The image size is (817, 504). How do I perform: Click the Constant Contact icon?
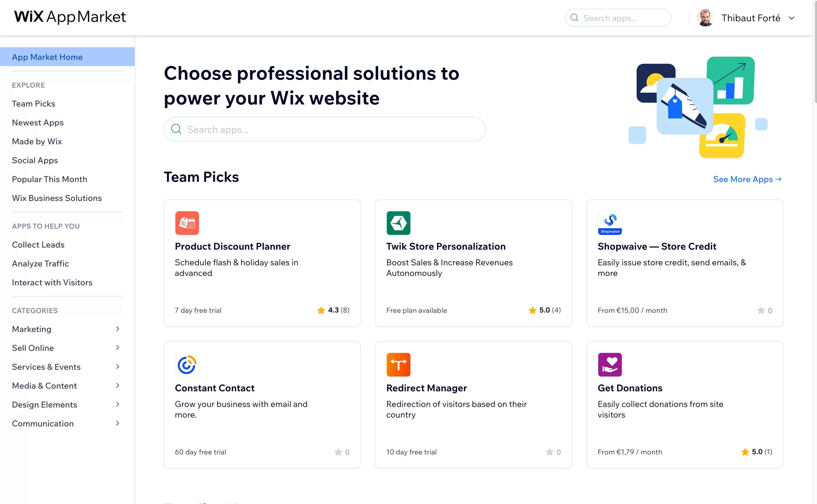point(187,365)
